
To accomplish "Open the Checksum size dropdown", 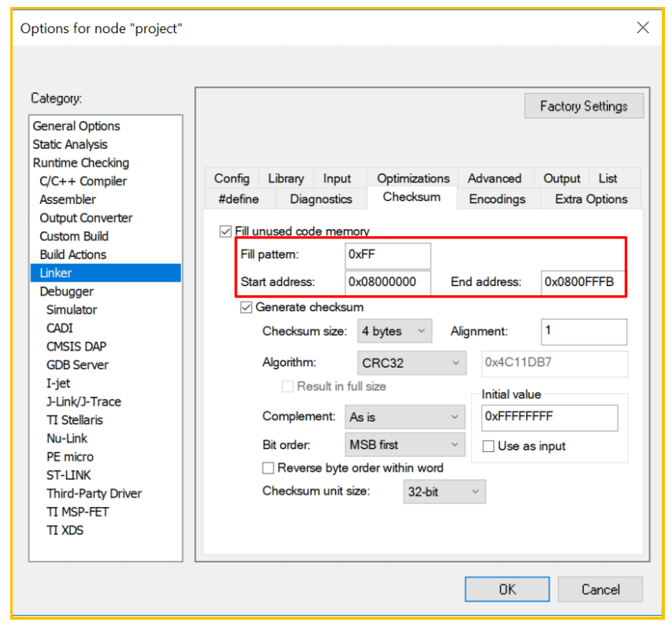I will click(x=395, y=331).
